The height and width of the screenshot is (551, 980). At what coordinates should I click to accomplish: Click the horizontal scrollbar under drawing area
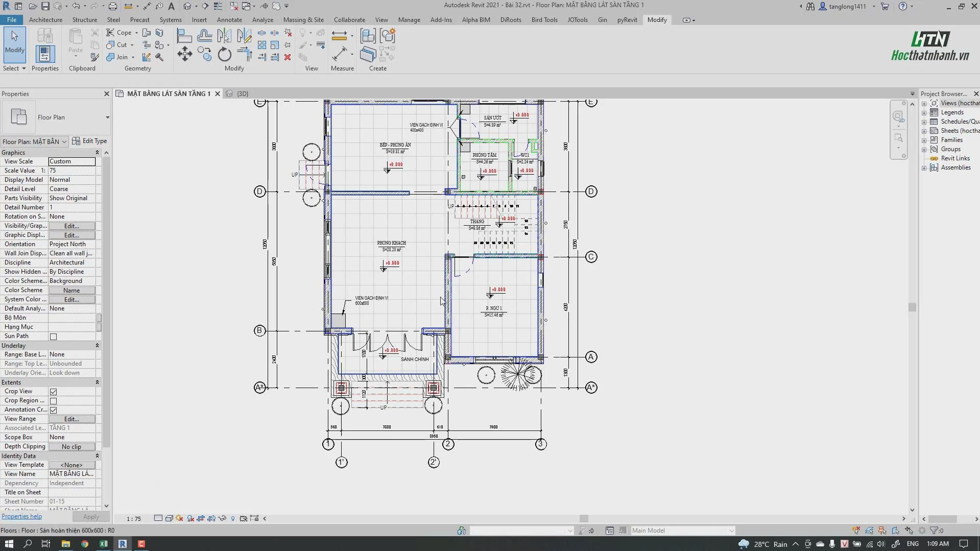(584, 518)
